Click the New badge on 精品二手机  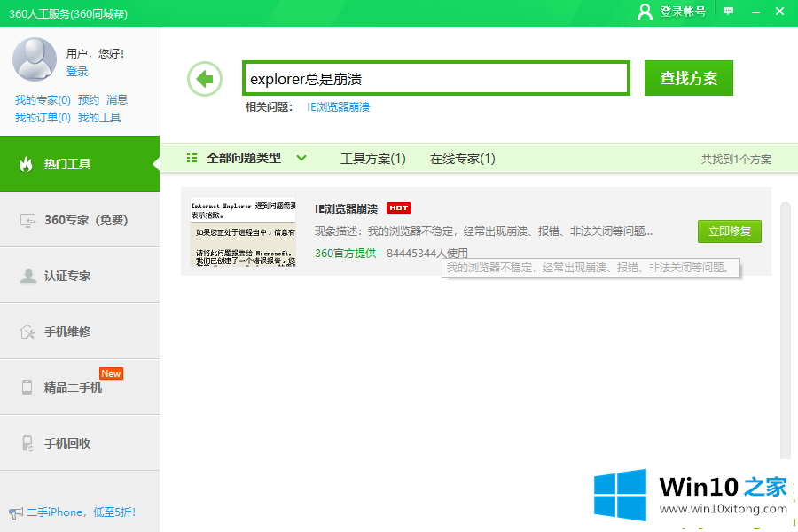(x=111, y=373)
